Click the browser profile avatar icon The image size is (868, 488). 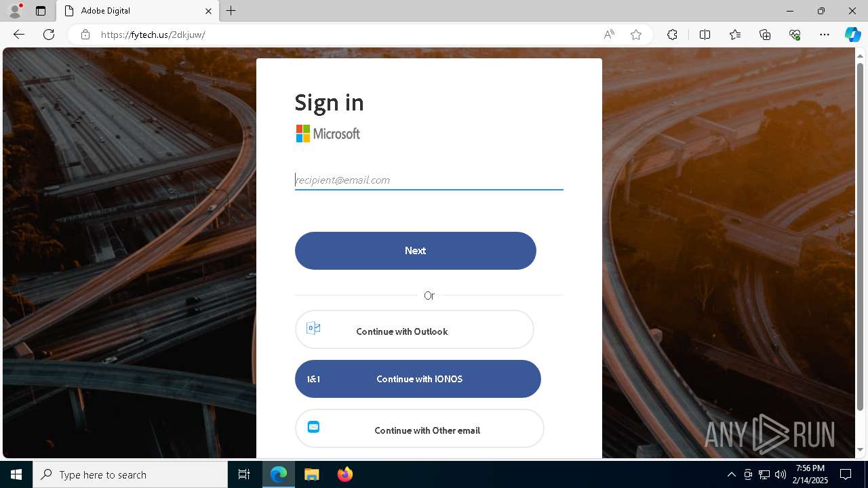coord(15,11)
